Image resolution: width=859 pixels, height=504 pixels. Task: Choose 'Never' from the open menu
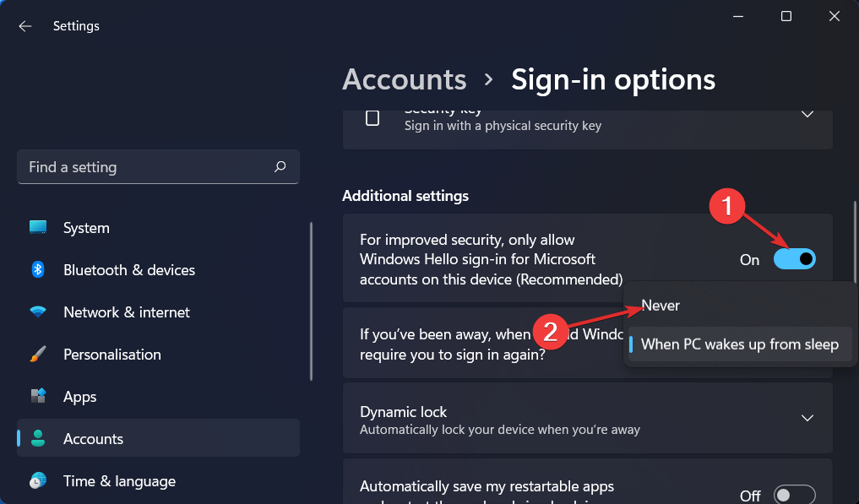(x=660, y=305)
